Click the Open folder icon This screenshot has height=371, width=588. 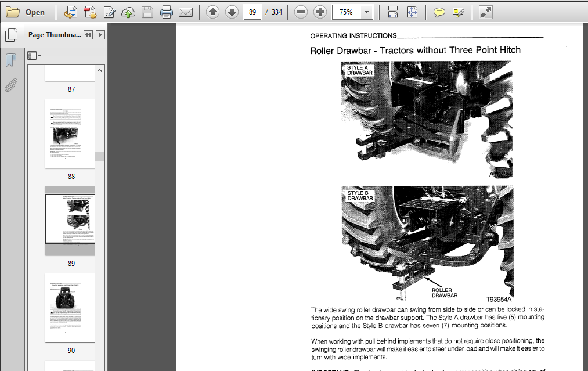[x=12, y=12]
